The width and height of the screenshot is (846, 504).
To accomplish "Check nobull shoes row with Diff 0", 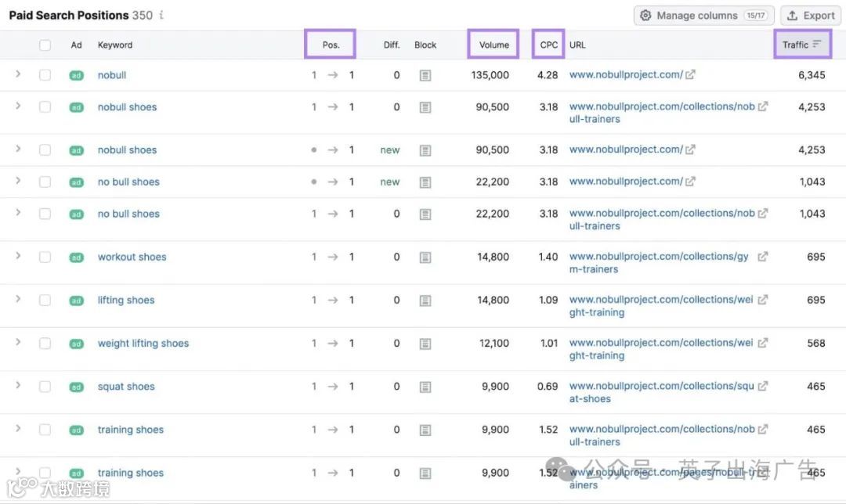I will [x=45, y=106].
